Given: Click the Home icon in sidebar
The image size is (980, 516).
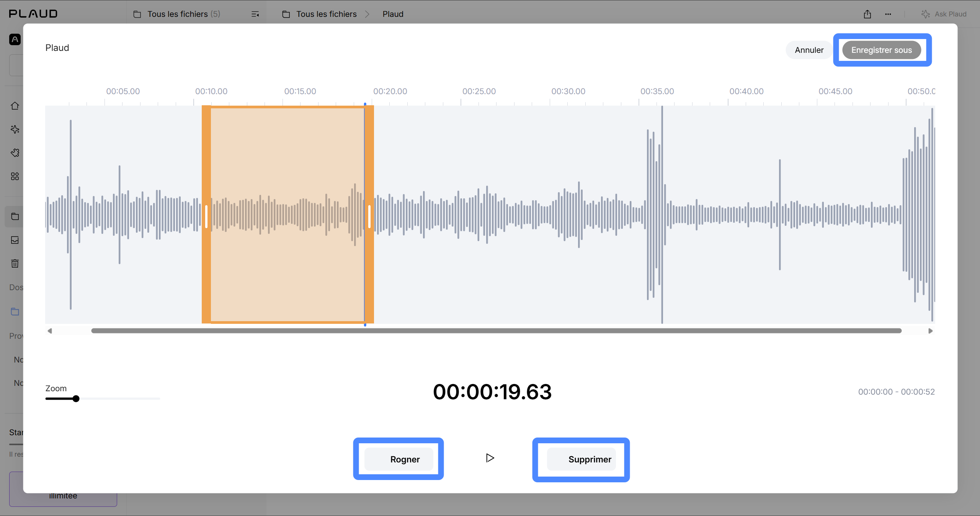Looking at the screenshot, I should [x=15, y=106].
